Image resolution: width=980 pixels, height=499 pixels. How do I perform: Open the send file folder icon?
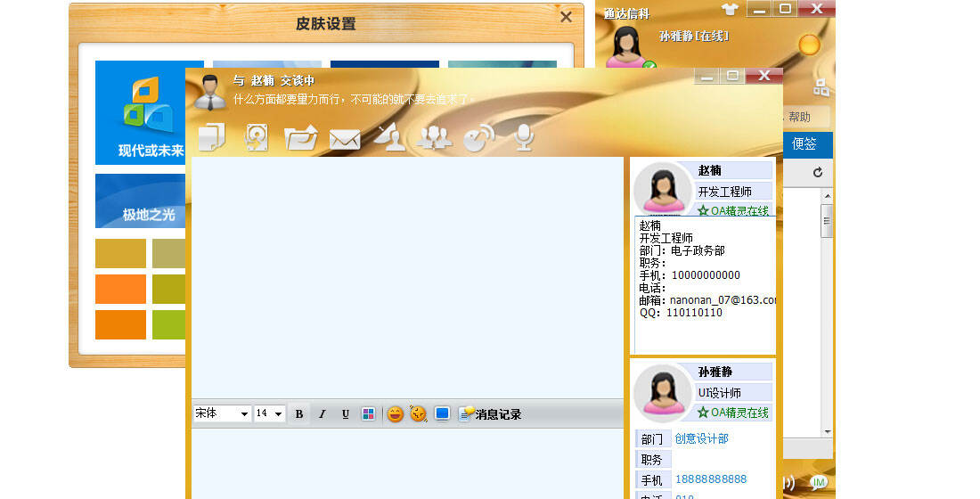coord(300,138)
